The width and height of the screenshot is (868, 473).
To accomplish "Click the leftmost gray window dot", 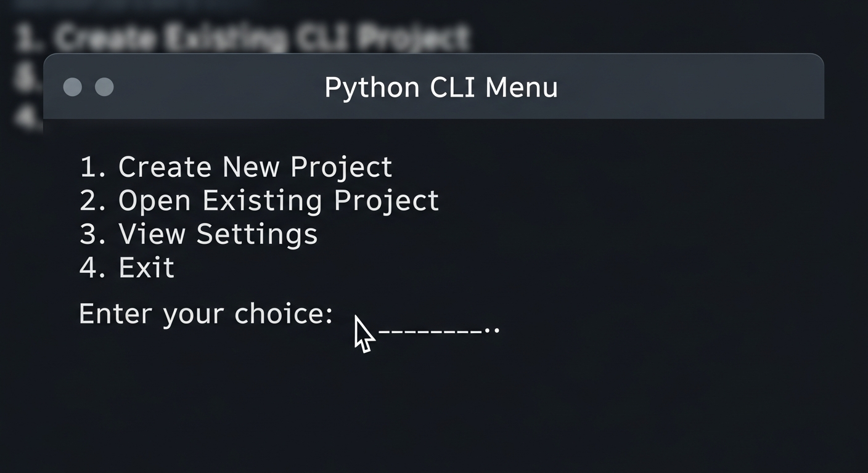I will [x=73, y=87].
